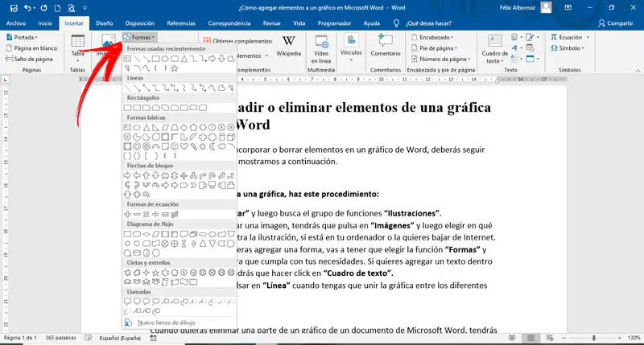Pick the left arrow in Flechas de bloque
This screenshot has width=644, height=345.
(x=137, y=175)
